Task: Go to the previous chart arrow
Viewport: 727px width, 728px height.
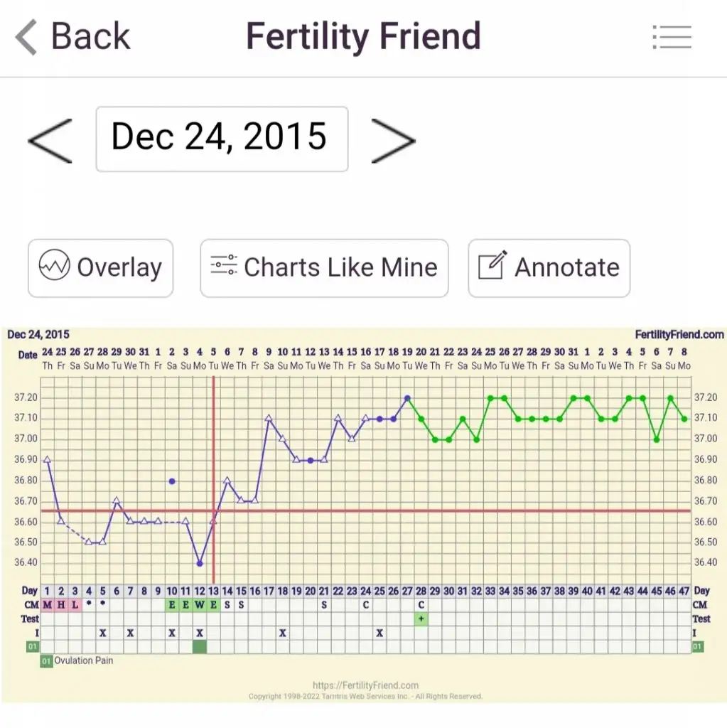Action: click(50, 140)
